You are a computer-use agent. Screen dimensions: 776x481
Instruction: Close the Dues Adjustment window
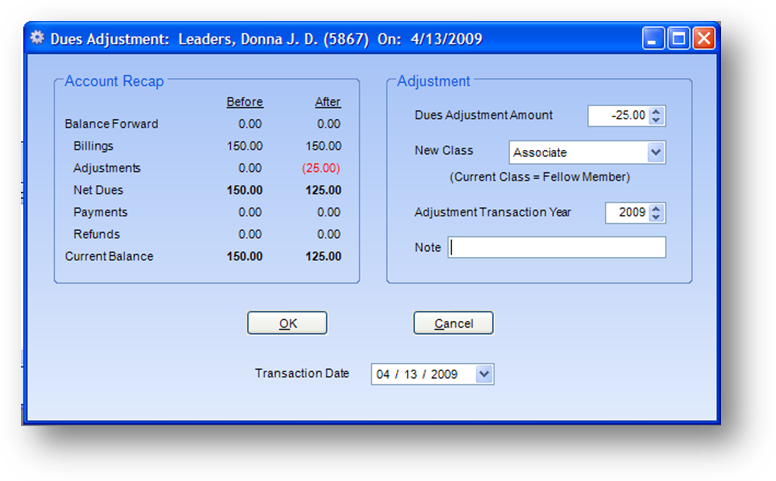click(x=703, y=38)
